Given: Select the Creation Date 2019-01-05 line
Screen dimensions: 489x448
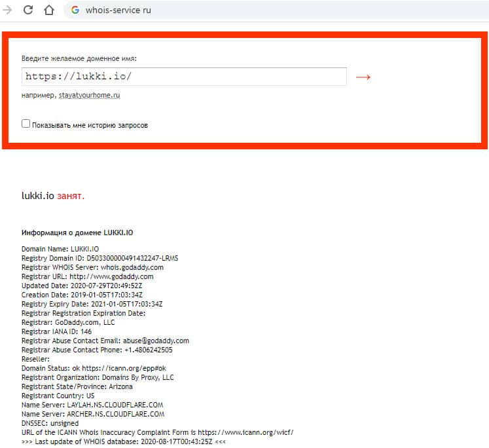Looking at the screenshot, I should [x=82, y=295].
